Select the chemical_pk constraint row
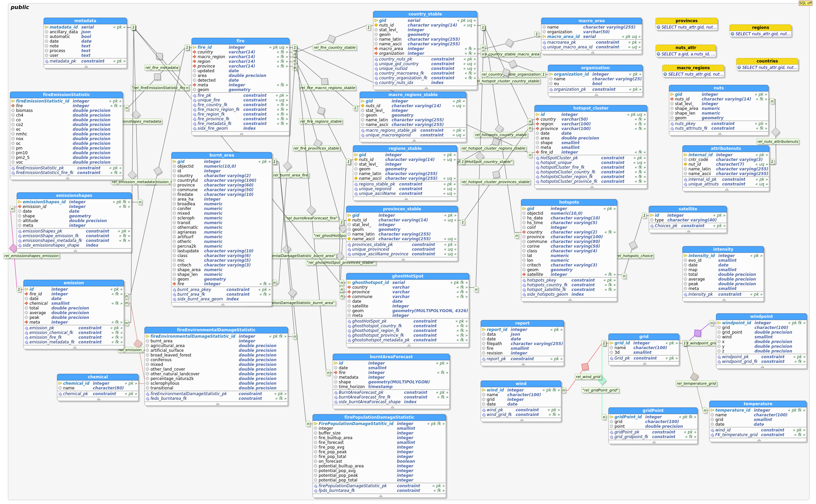816x504 pixels. coord(98,394)
